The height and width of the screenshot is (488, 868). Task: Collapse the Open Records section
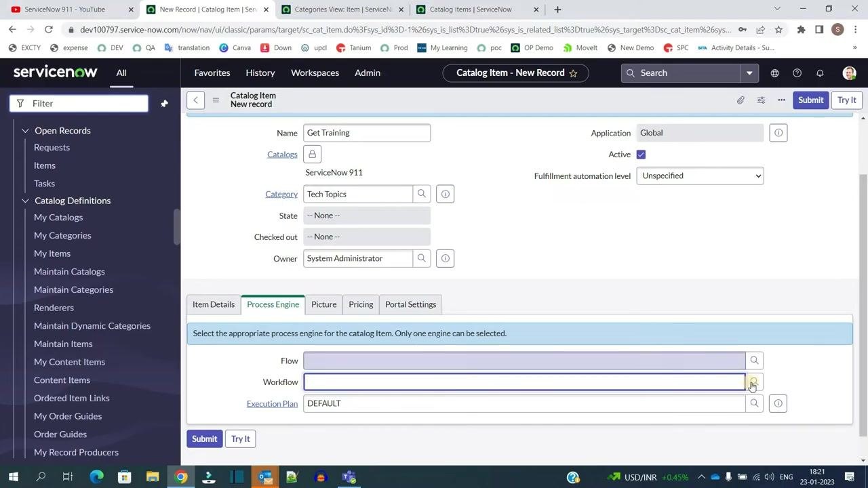click(25, 131)
